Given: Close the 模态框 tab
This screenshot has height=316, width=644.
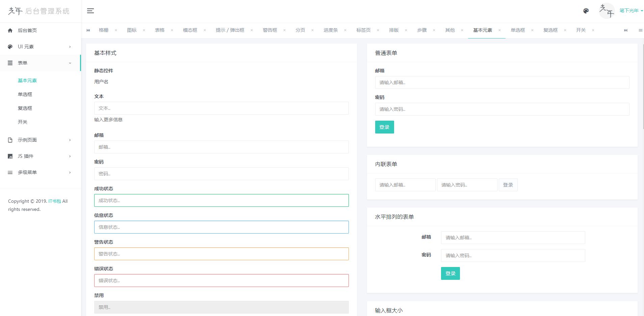Looking at the screenshot, I should click(x=205, y=30).
